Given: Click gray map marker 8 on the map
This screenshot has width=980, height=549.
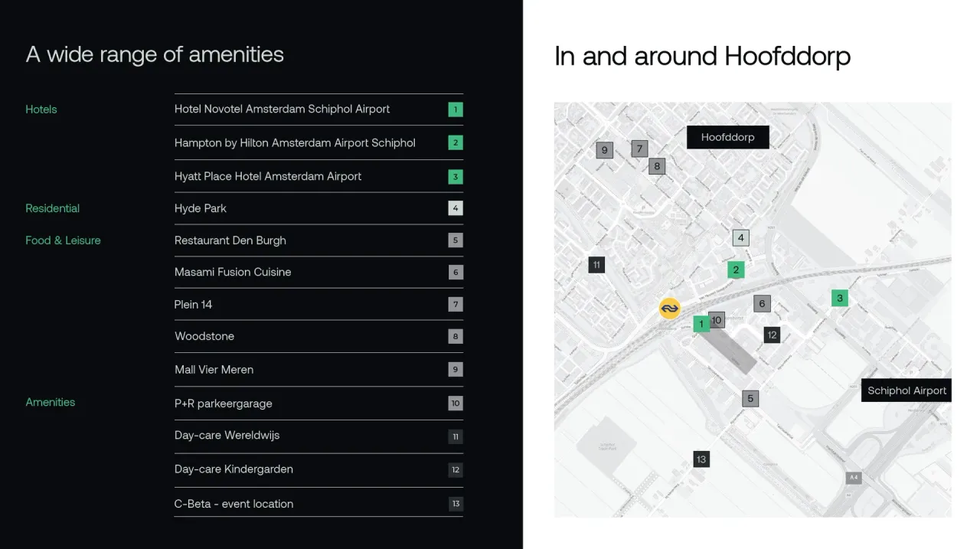Looking at the screenshot, I should point(657,166).
